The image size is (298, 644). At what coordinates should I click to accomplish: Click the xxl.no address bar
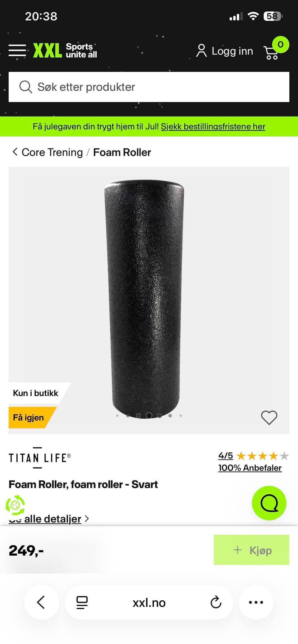pyautogui.click(x=149, y=602)
